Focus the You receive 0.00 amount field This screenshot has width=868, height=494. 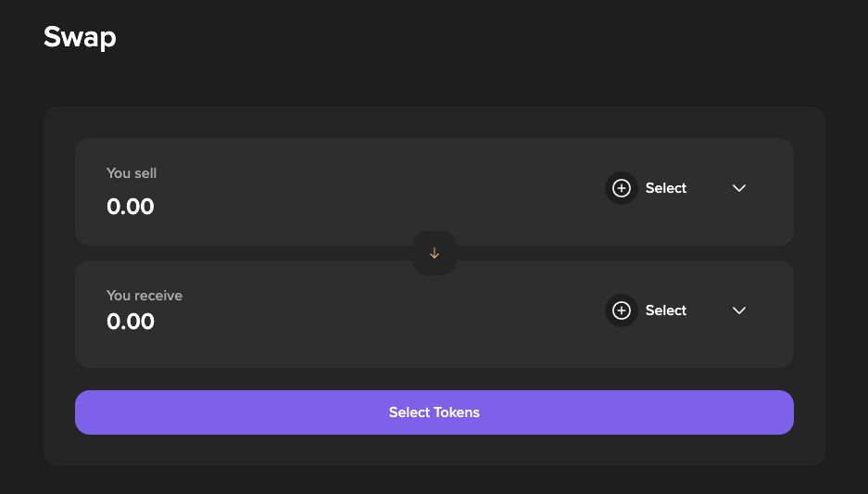pos(131,322)
